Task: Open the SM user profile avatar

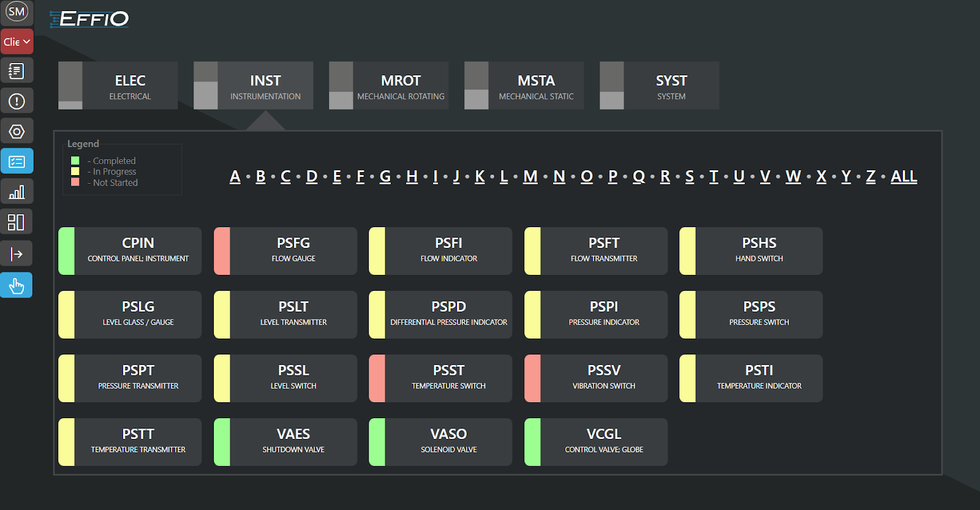Action: tap(17, 12)
